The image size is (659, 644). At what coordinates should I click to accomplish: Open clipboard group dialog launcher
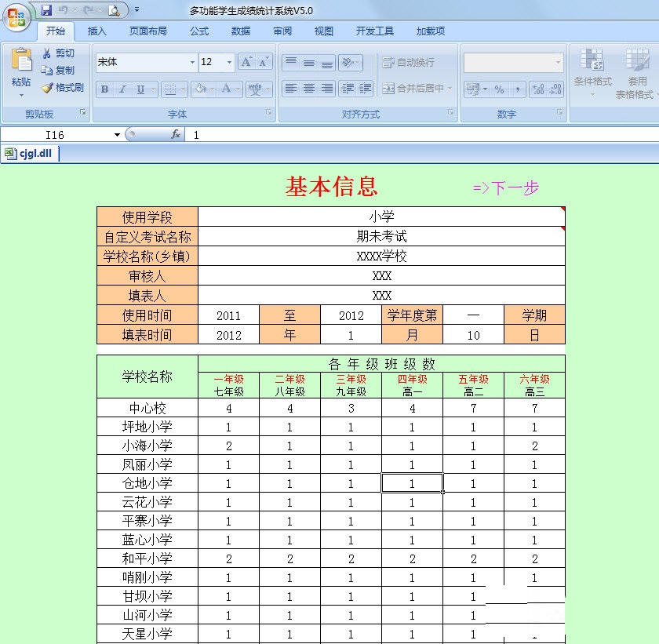coord(83,112)
